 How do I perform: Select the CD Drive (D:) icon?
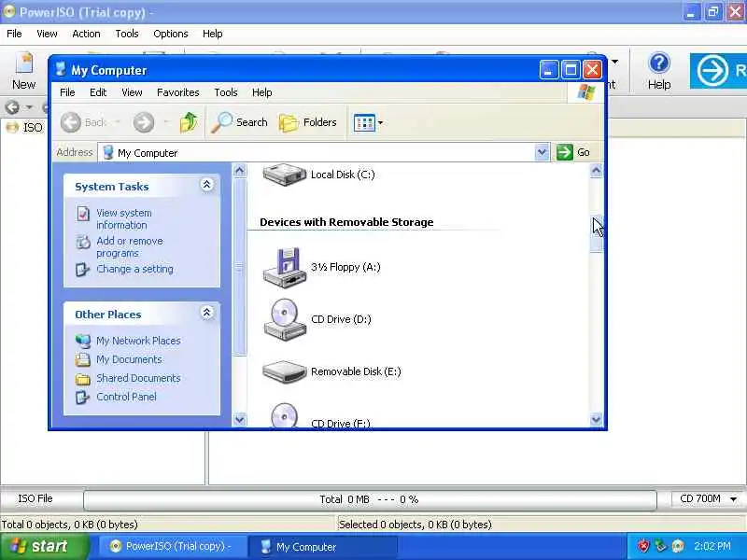pos(285,319)
